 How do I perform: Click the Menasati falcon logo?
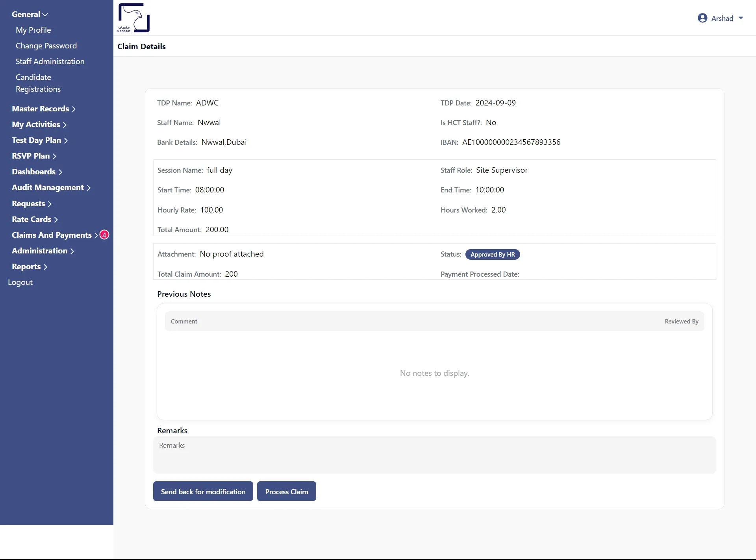(133, 18)
